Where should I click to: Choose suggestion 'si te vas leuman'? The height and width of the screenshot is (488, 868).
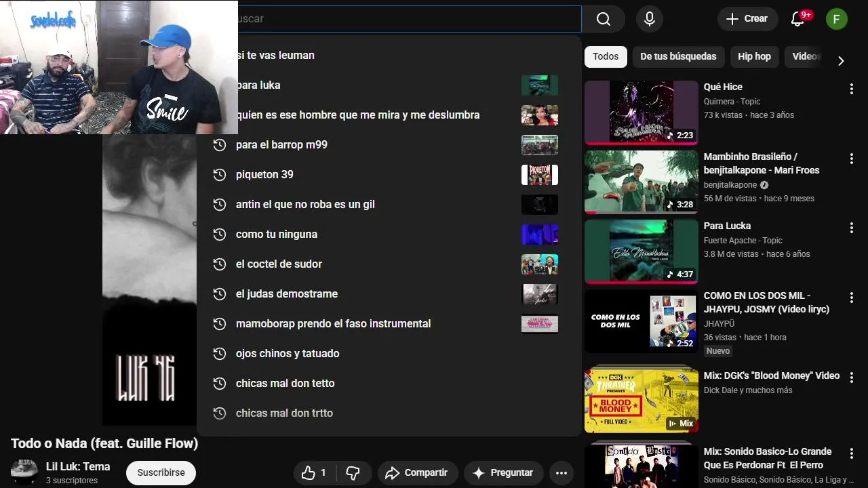tap(389, 56)
